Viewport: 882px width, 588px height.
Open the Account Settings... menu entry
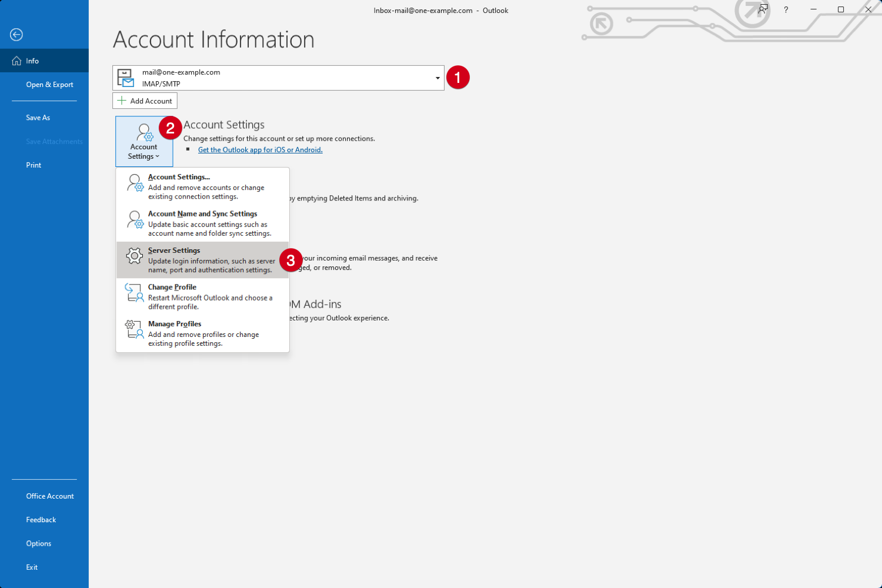pos(179,177)
